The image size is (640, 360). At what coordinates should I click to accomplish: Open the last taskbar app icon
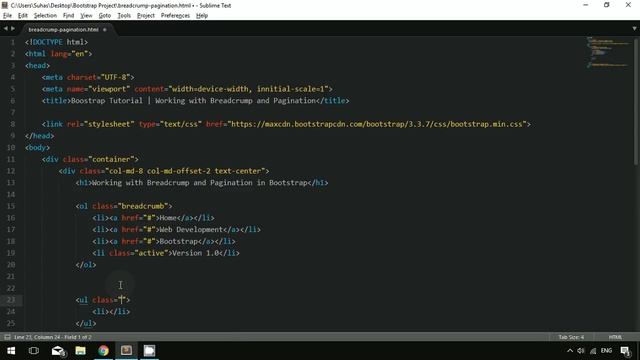pyautogui.click(x=149, y=351)
